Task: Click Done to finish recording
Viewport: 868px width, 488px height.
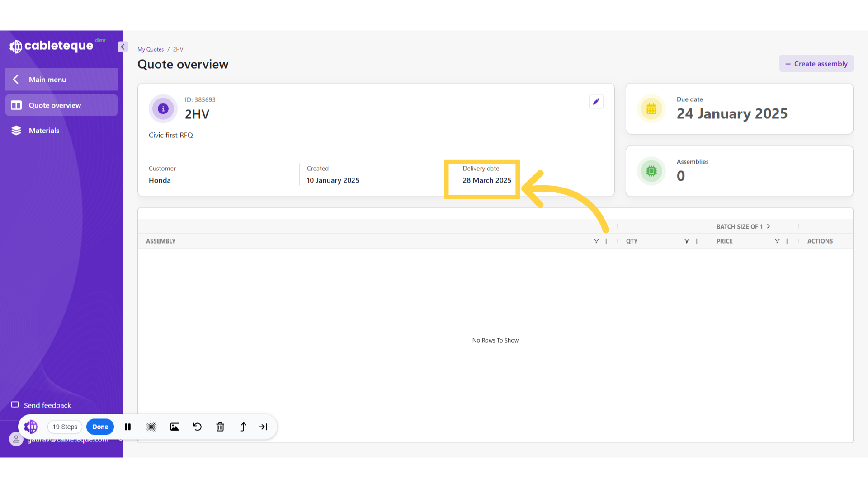Action: [100, 427]
